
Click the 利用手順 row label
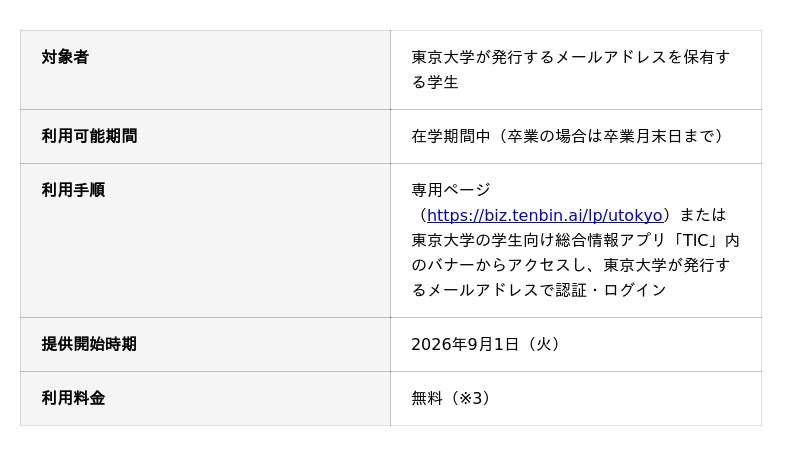coord(73,190)
